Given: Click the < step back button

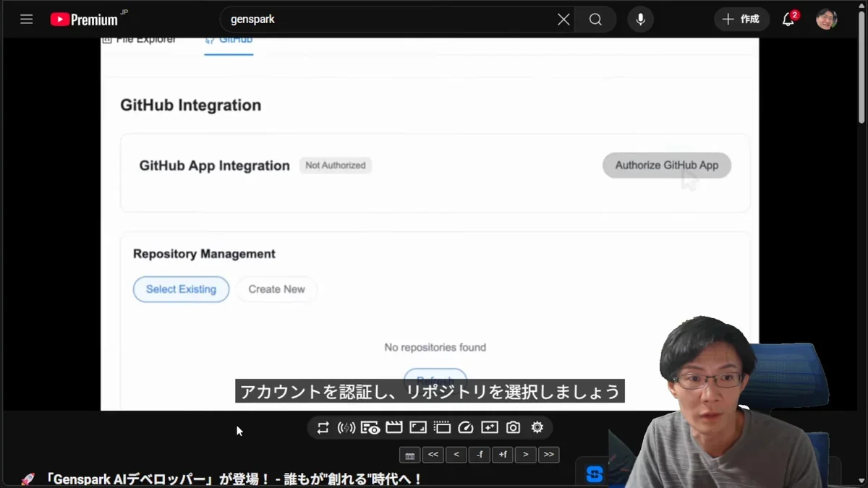Looking at the screenshot, I should pyautogui.click(x=456, y=455).
